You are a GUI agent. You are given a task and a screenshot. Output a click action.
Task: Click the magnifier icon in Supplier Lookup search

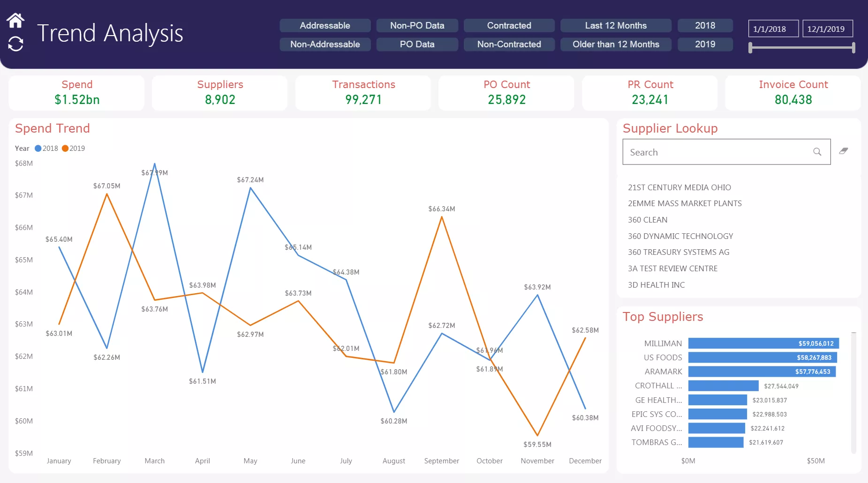click(817, 152)
